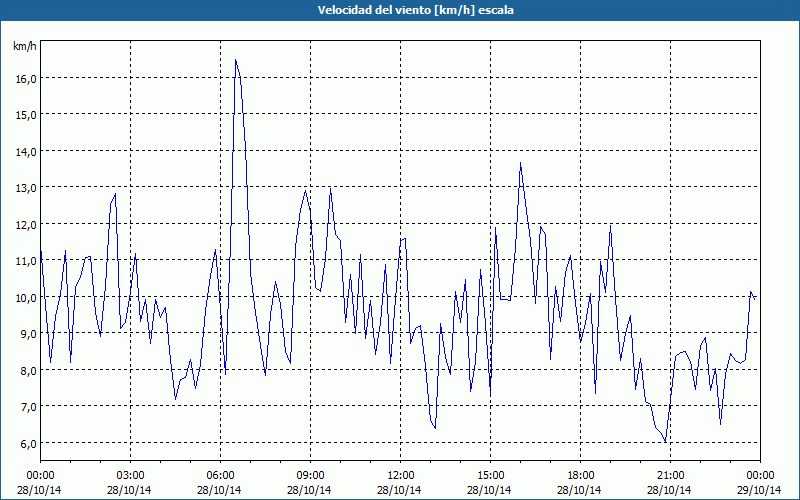800x500 pixels.
Task: Click the '12:00' time label
Action: [x=401, y=476]
